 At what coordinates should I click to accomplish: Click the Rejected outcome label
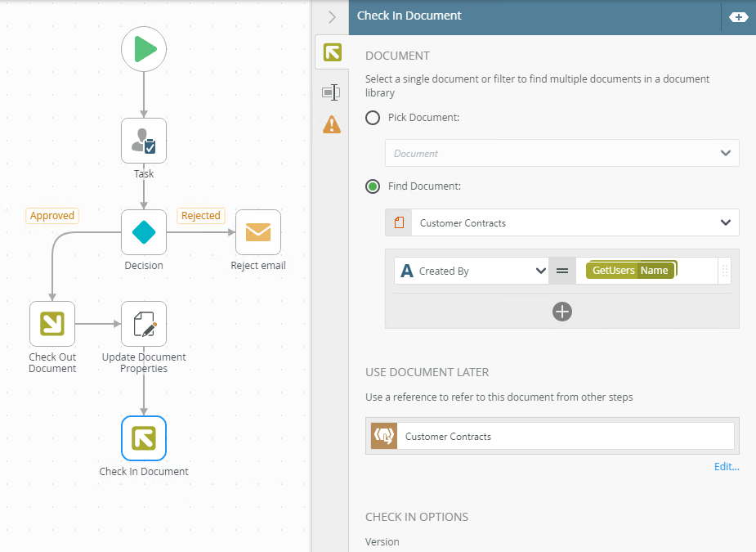[x=200, y=216]
